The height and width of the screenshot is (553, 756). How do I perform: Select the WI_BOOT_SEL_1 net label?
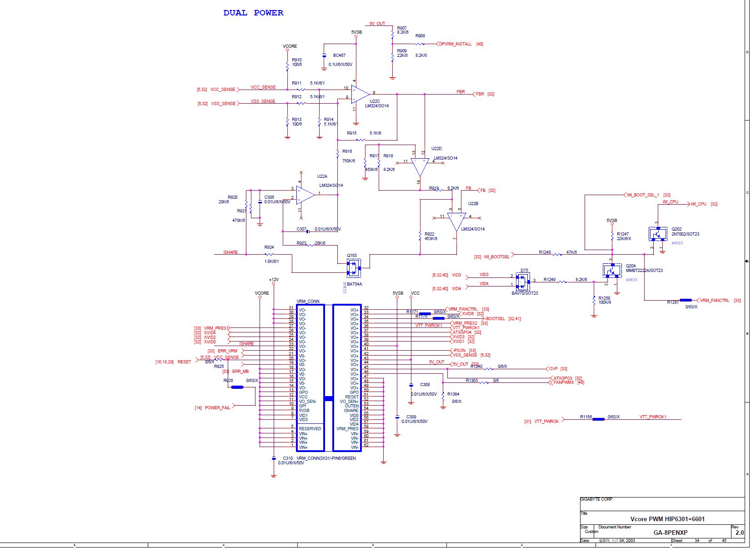[x=643, y=195]
